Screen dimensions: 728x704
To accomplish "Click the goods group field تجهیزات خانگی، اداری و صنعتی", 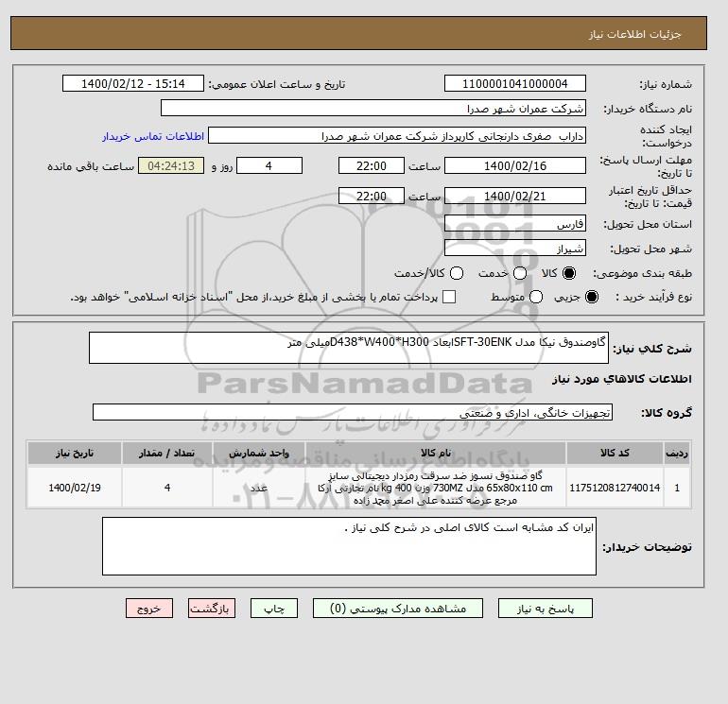I will tap(353, 412).
